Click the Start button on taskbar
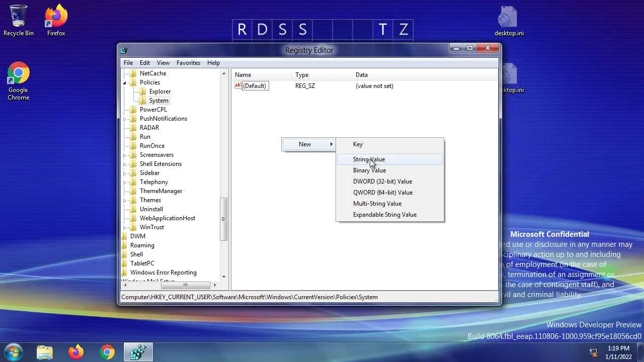Viewport: 644px width, 362px height. click(13, 352)
